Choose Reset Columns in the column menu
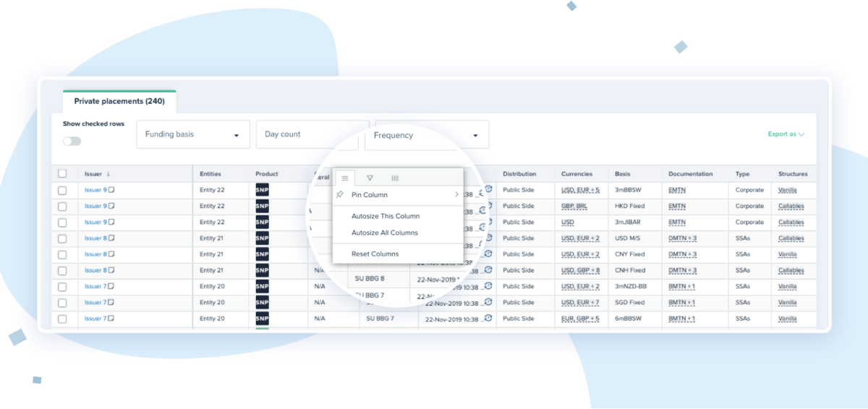This screenshot has height=409, width=868. [375, 254]
